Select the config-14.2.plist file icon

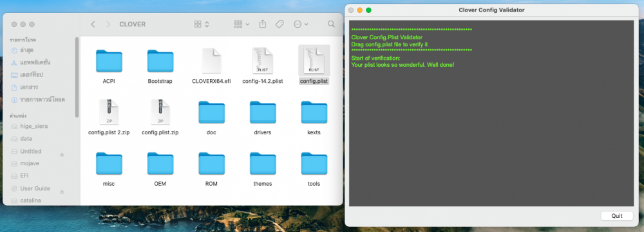coord(263,60)
